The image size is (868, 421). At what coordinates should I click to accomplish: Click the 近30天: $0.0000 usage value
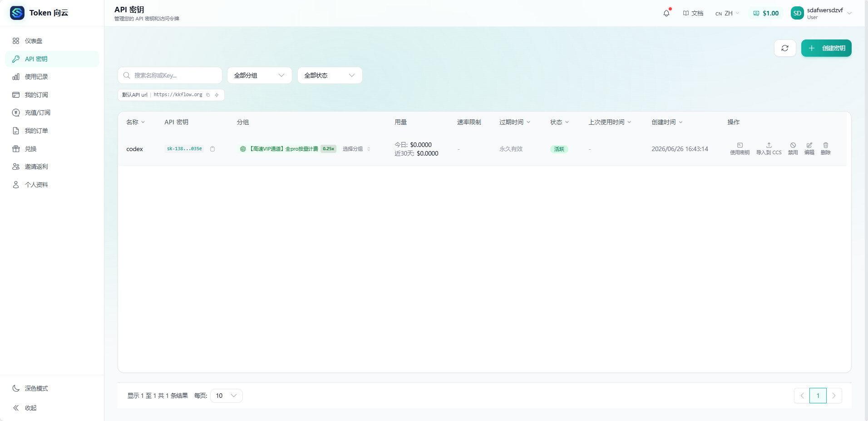click(x=416, y=153)
